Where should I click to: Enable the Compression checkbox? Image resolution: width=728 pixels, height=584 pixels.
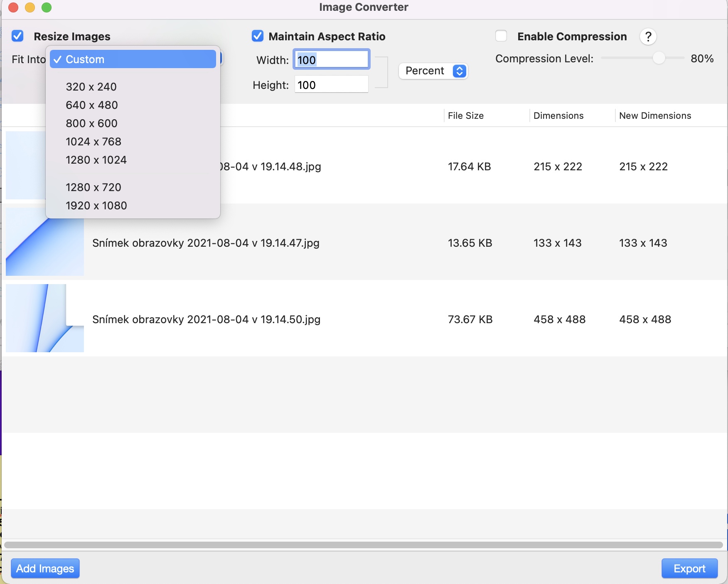coord(501,36)
